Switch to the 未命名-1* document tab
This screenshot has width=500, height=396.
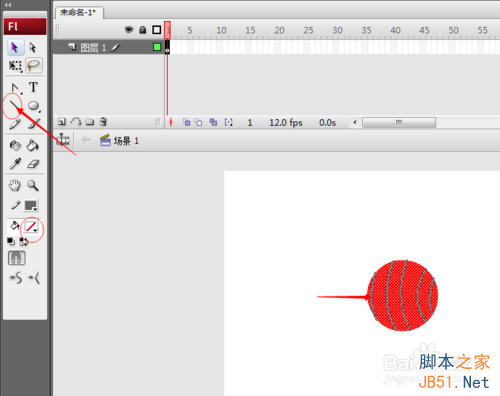[x=78, y=13]
